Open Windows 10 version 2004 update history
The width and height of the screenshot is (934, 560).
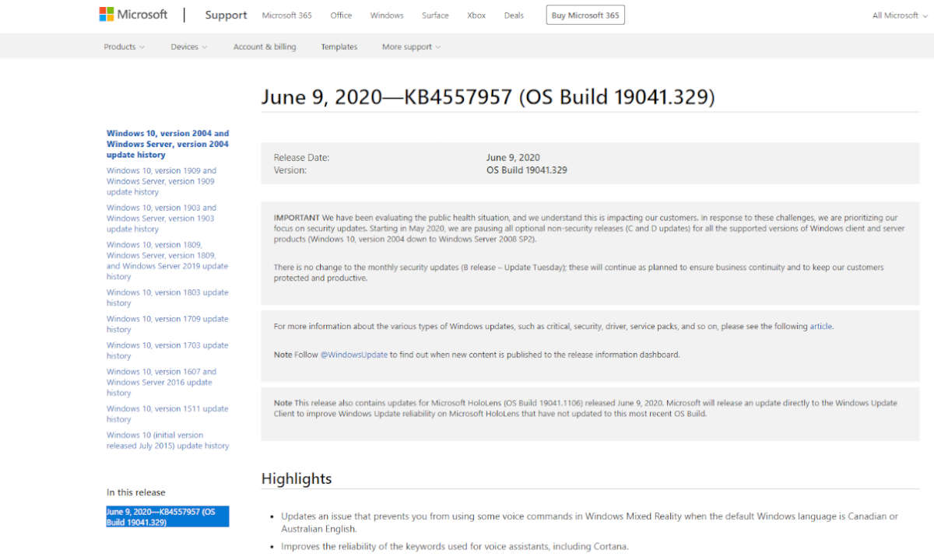coord(168,144)
